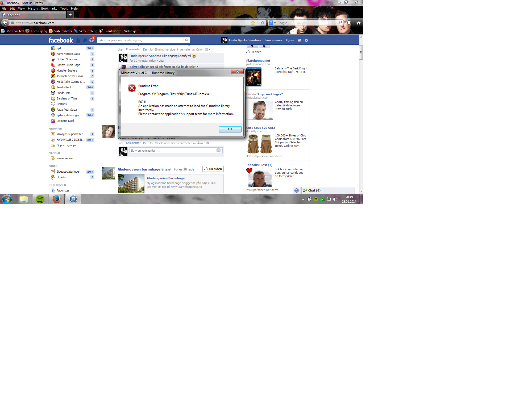The height and width of the screenshot is (399, 532).
Task: Open privacy shortcuts lock icon
Action: tap(300, 40)
